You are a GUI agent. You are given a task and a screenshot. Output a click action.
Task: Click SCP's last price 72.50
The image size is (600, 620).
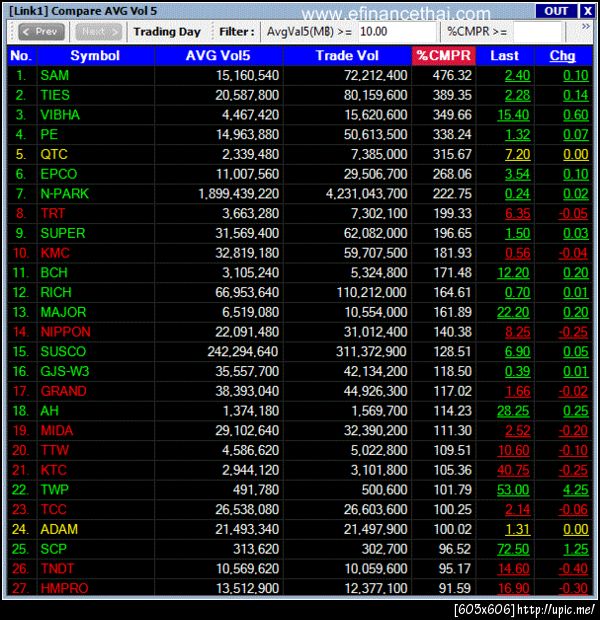point(513,549)
